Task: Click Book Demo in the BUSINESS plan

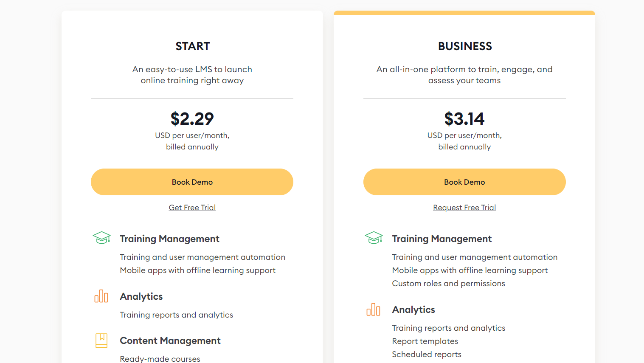Action: tap(464, 182)
